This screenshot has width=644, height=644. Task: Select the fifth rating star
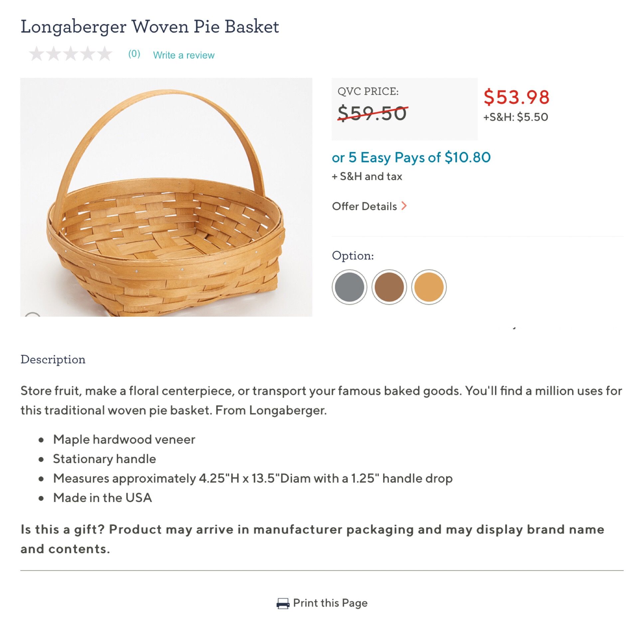tap(105, 54)
